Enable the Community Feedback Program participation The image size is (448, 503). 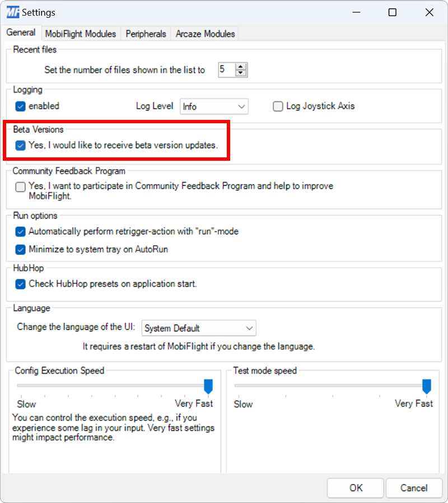tap(20, 188)
